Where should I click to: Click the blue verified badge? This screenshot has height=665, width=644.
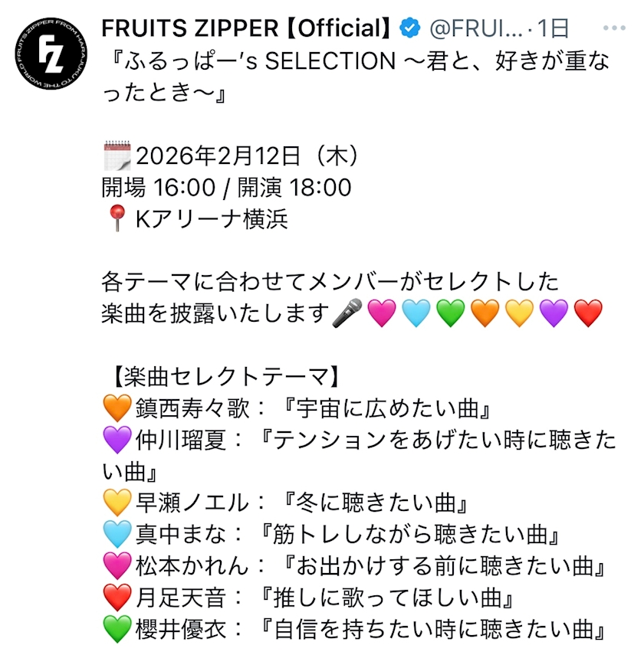point(410,28)
